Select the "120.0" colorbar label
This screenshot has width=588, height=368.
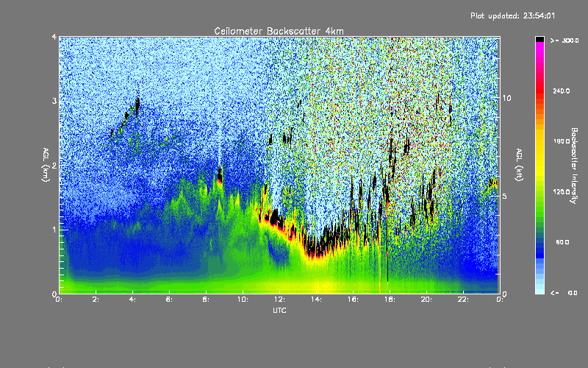tap(562, 192)
